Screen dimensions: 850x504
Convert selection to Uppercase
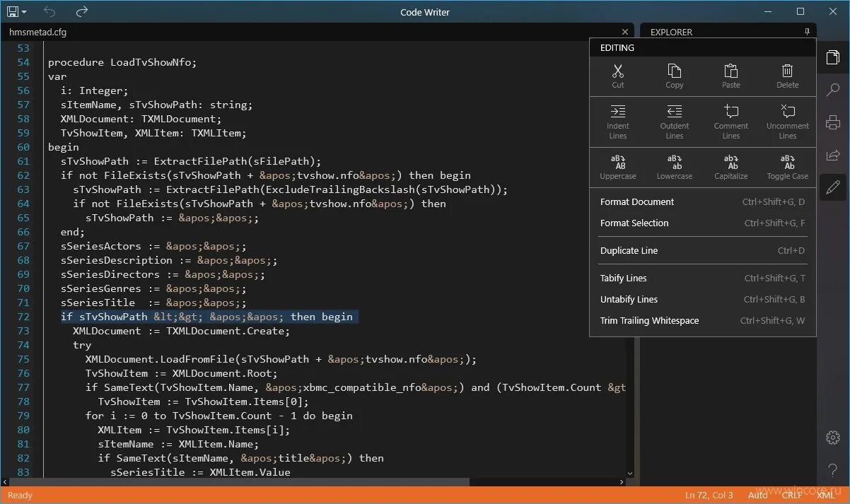pyautogui.click(x=618, y=168)
